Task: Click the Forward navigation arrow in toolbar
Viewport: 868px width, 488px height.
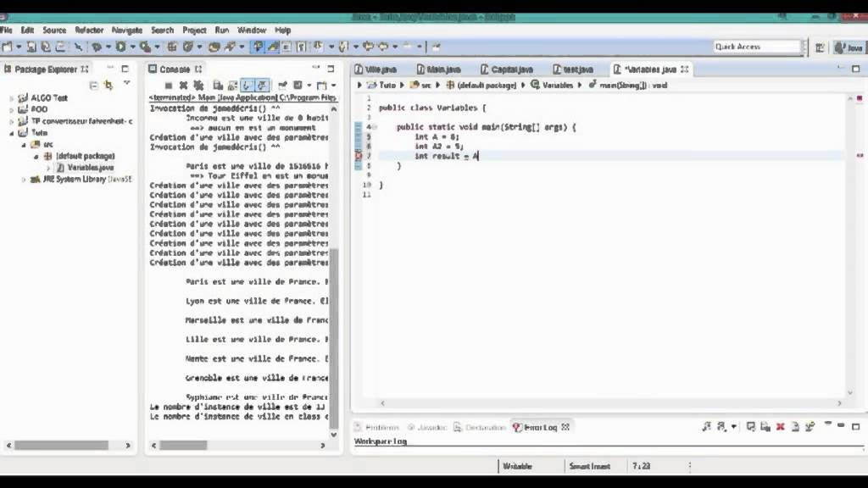Action: [383, 47]
